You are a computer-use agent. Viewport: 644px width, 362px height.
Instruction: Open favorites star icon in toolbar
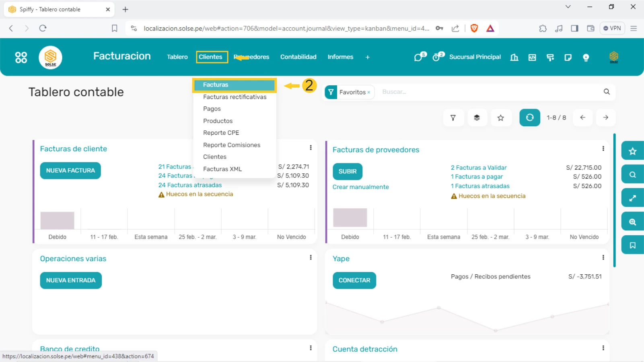click(500, 118)
